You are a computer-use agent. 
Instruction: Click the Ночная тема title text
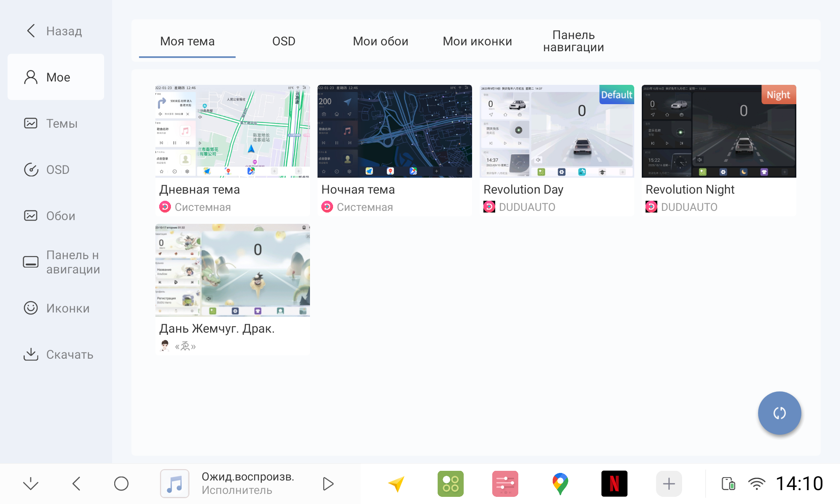point(358,189)
